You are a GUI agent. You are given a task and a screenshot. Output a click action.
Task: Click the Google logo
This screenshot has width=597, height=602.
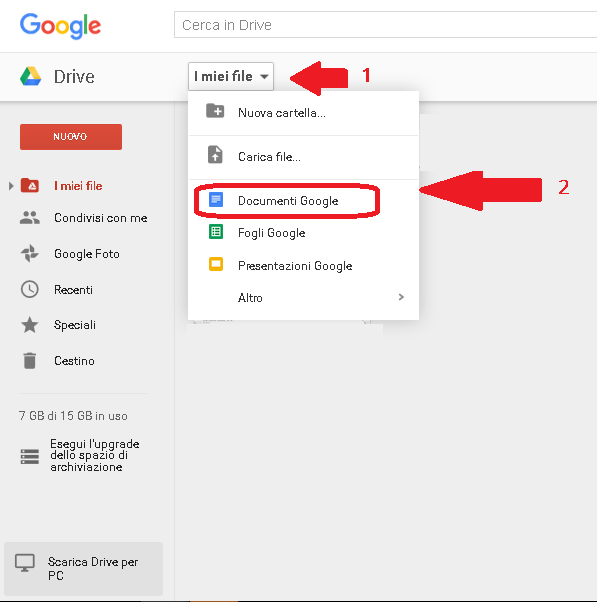click(x=61, y=26)
